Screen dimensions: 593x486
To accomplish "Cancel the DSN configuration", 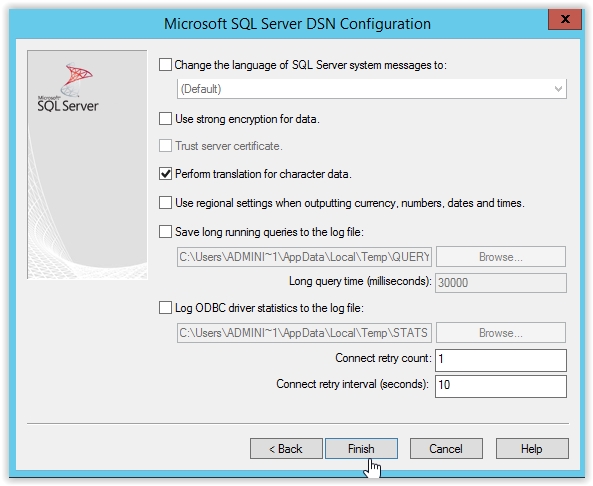I will [446, 449].
